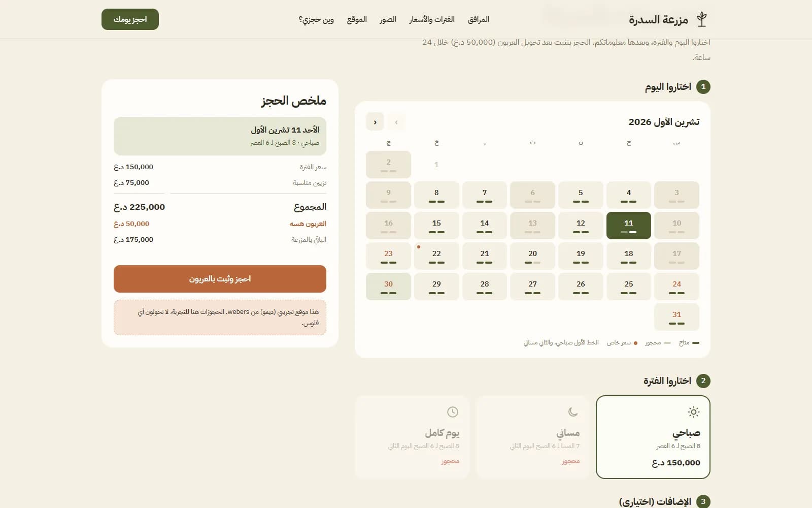Click the تزيين مناسبة line item
Image resolution: width=812 pixels, height=508 pixels.
(x=310, y=182)
